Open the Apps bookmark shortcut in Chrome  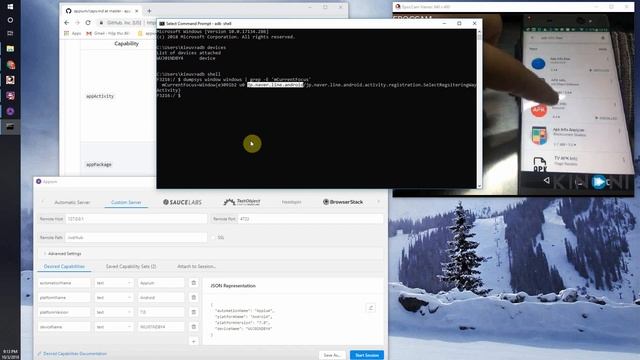73,33
